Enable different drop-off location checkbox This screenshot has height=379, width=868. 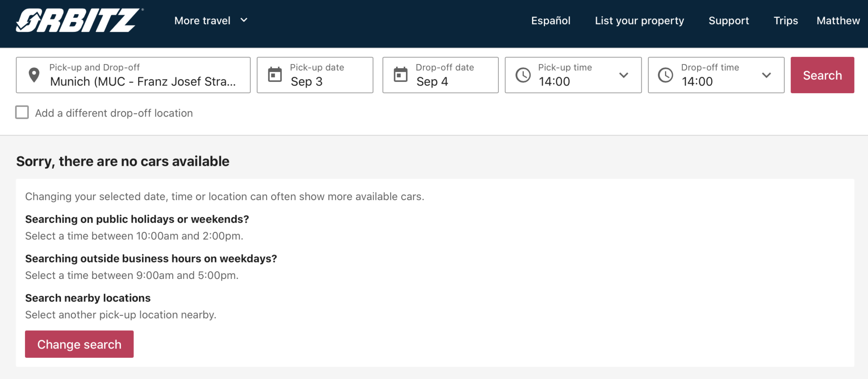tap(22, 113)
